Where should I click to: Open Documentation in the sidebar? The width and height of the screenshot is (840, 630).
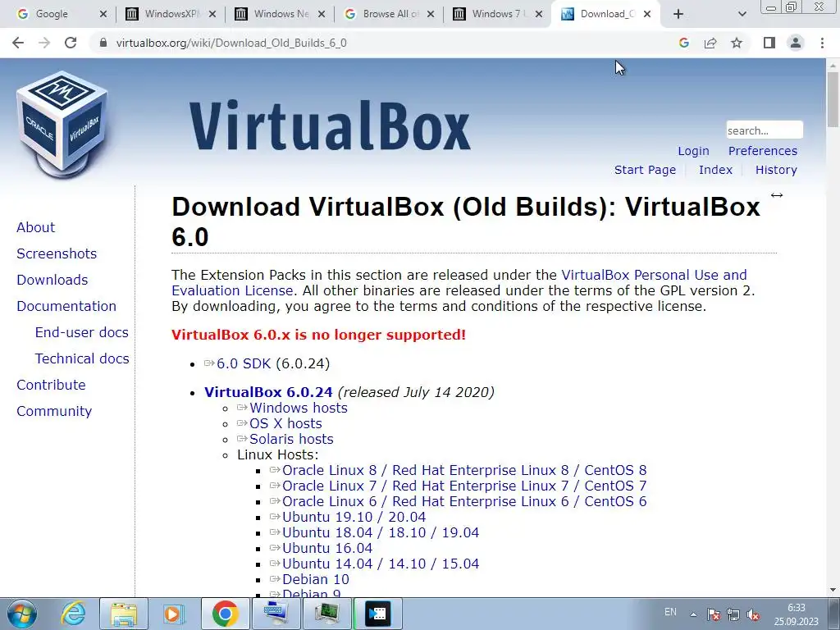click(66, 306)
